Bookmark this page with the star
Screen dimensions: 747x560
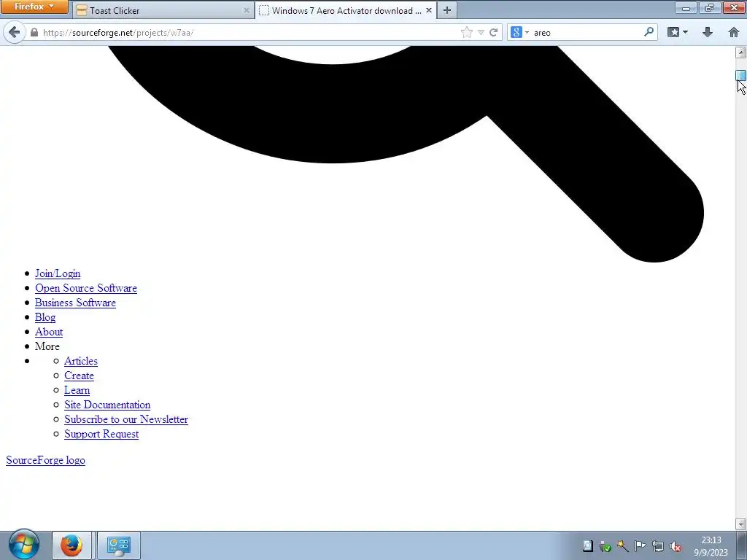pos(467,32)
